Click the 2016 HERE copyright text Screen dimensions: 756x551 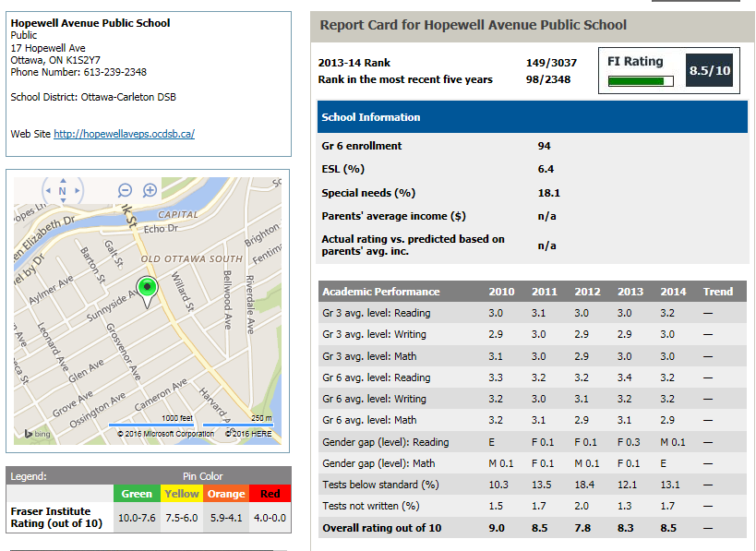[x=250, y=434]
